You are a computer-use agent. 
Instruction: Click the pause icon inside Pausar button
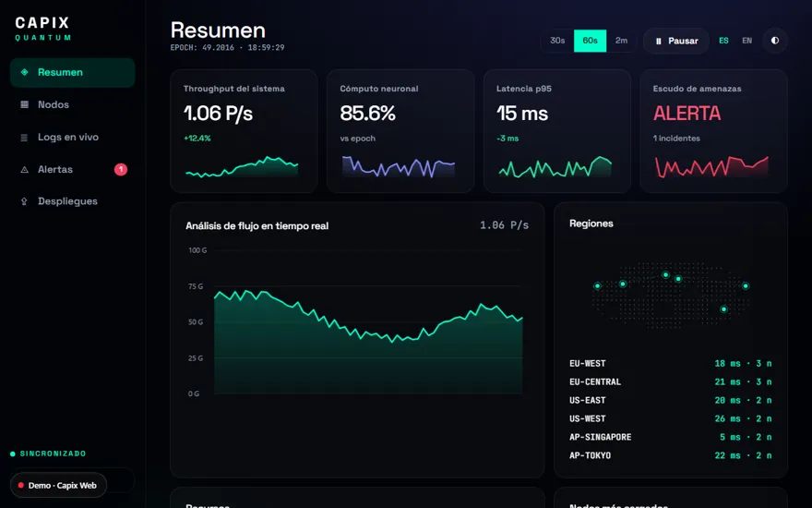pos(658,41)
